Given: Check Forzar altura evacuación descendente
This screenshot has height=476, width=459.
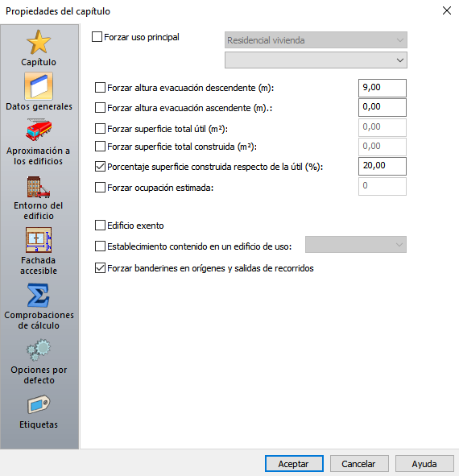Looking at the screenshot, I should pos(100,88).
